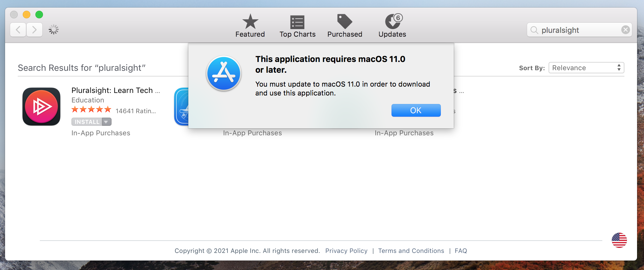Dismiss the macOS 11.0 alert with OK
Screen dimensions: 644x270
[x=416, y=110]
